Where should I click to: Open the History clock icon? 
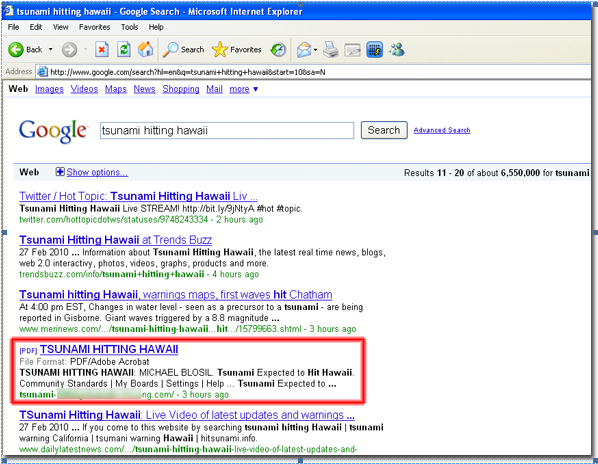pos(278,50)
